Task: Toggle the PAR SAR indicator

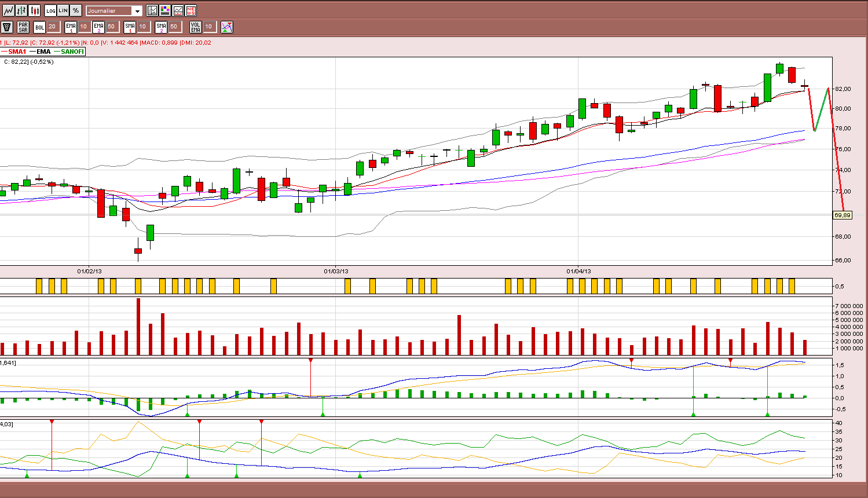Action: coord(23,27)
